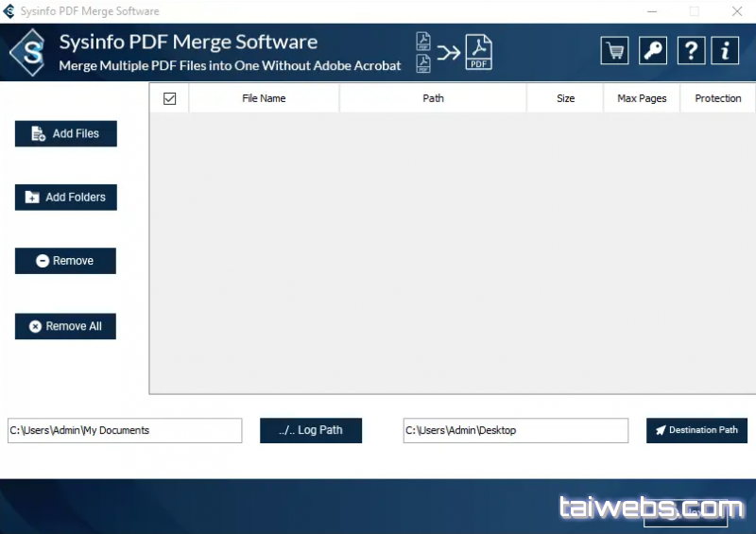The height and width of the screenshot is (534, 756).
Task: Sort by the Size column header
Action: 565,98
